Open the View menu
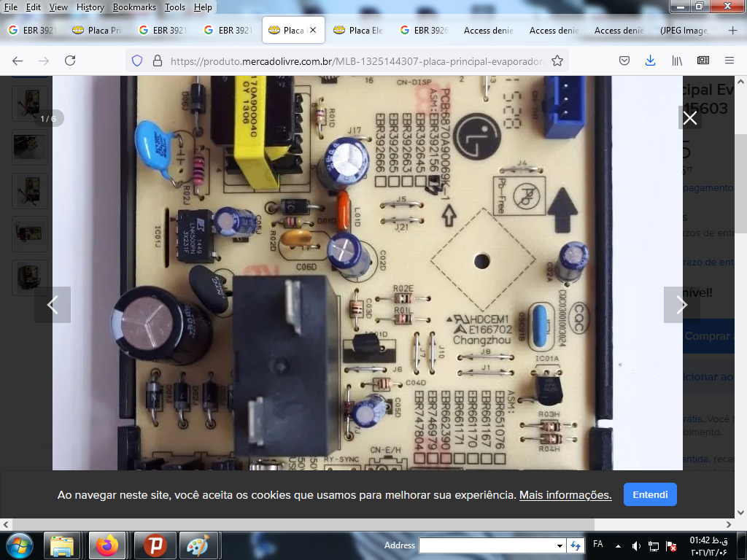 click(x=58, y=7)
